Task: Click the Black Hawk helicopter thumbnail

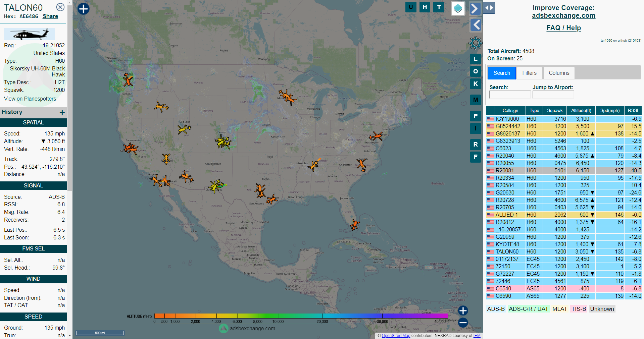Action: coord(29,34)
